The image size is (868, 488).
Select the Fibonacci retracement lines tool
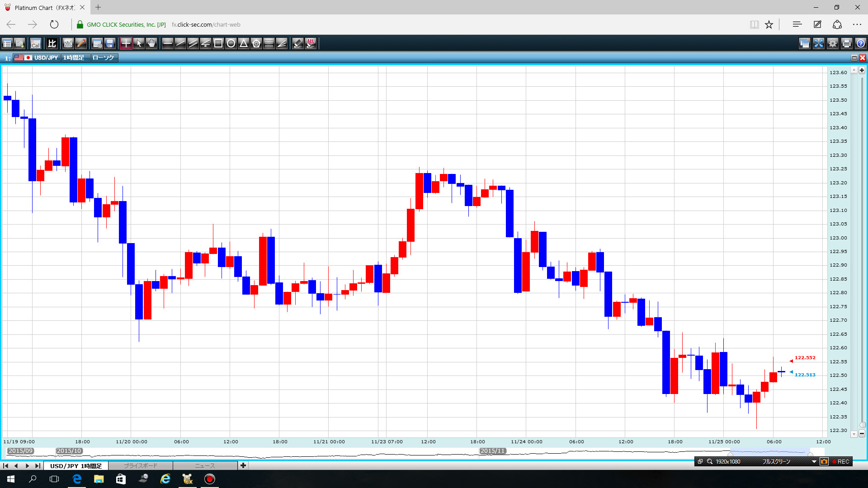click(x=269, y=43)
